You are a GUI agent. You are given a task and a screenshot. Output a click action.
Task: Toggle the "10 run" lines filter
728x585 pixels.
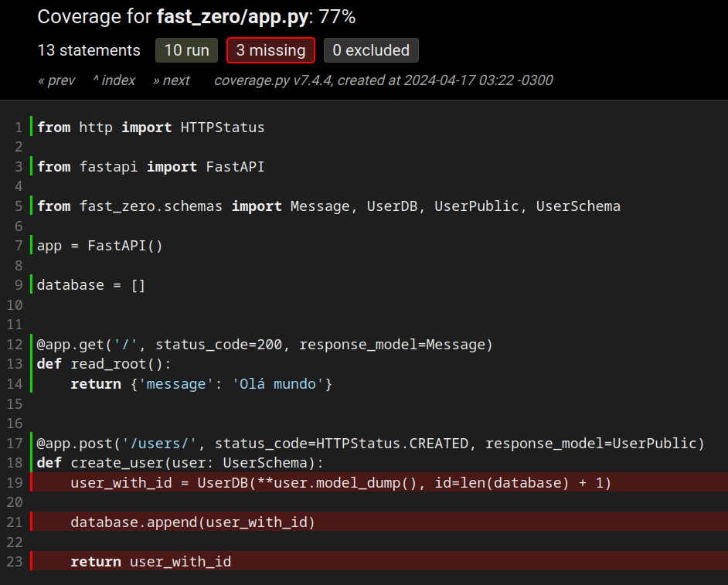(186, 50)
